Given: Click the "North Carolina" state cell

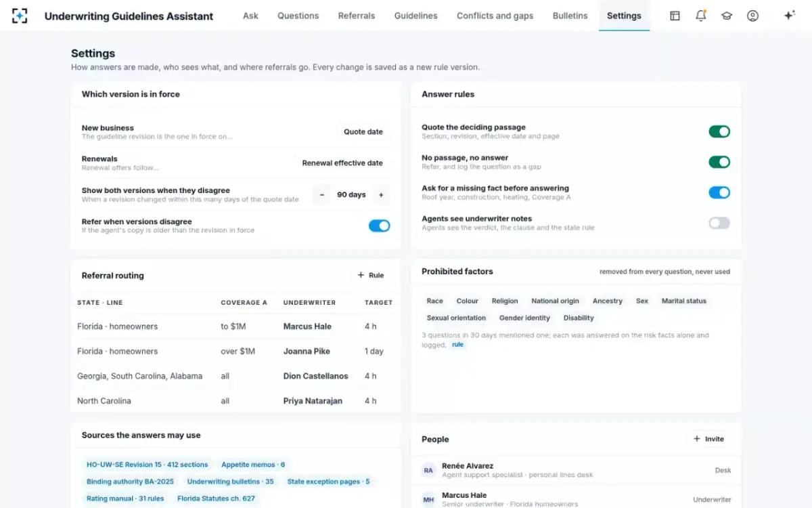Looking at the screenshot, I should pos(104,401).
